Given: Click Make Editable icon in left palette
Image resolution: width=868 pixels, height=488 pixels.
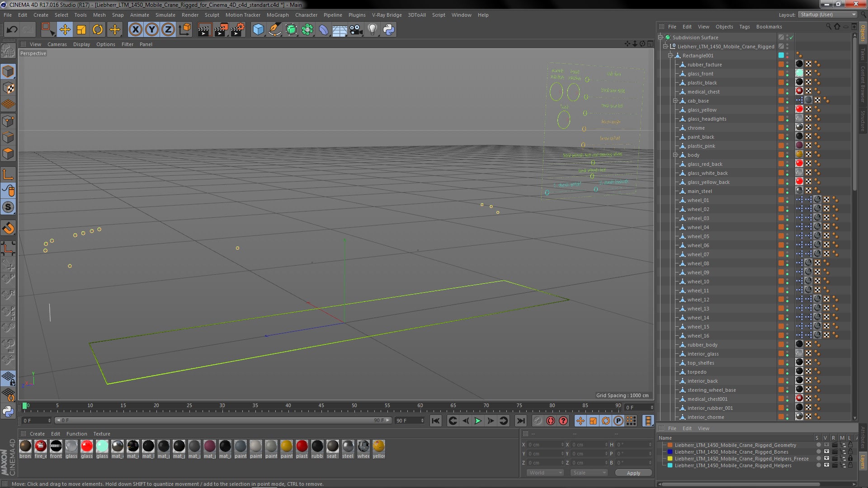Looking at the screenshot, I should 8,51.
